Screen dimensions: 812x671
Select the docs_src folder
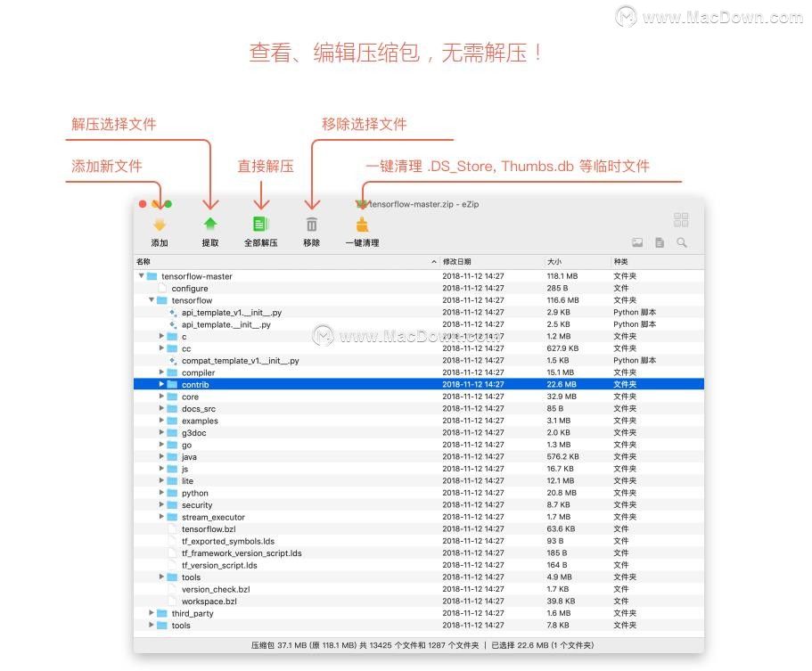point(418,408)
